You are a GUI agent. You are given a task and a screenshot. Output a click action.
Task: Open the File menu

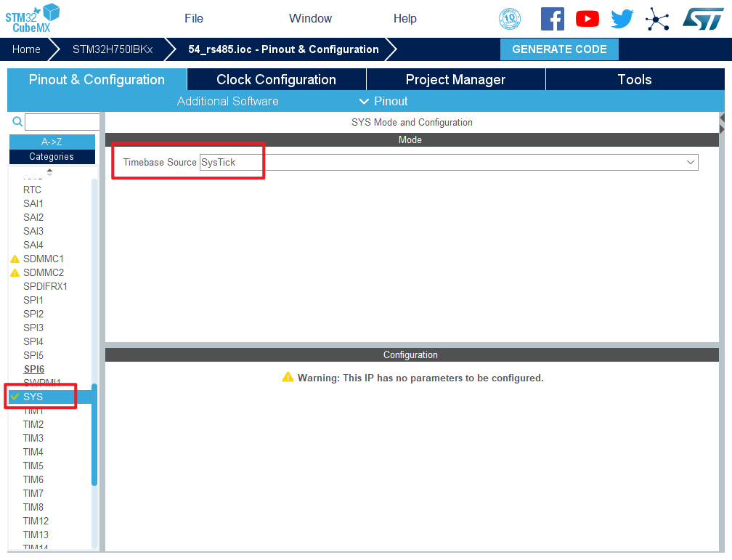tap(194, 18)
